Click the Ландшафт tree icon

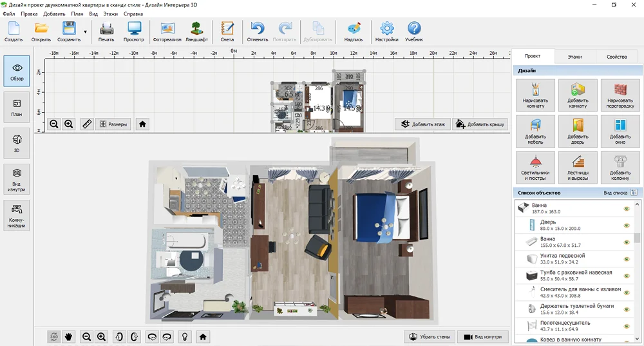click(x=196, y=30)
